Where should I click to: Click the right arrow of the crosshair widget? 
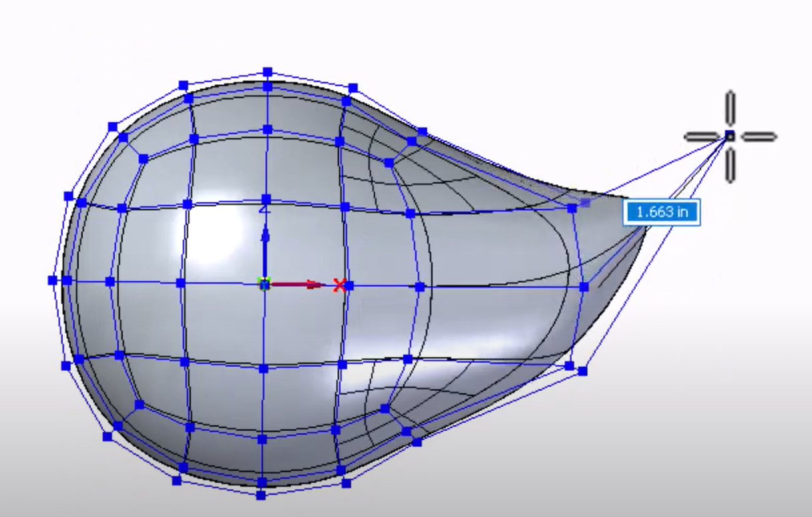click(x=760, y=135)
